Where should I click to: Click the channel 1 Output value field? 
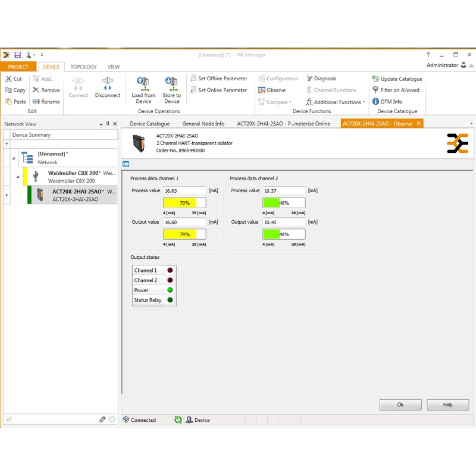click(x=184, y=222)
